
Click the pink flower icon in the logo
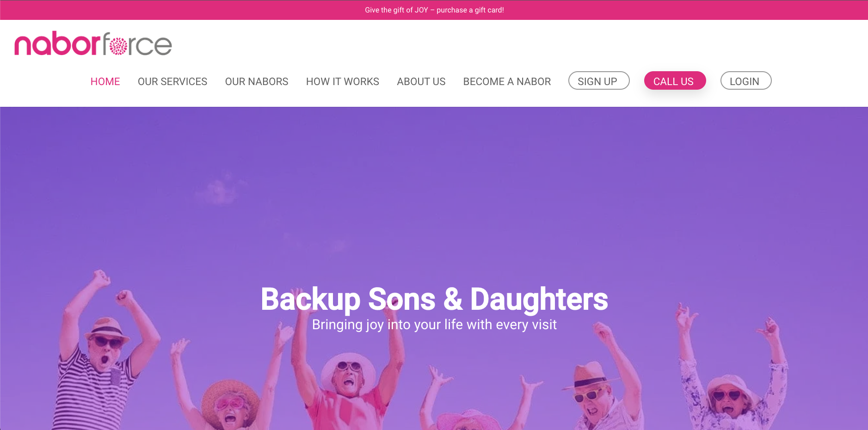pyautogui.click(x=118, y=46)
